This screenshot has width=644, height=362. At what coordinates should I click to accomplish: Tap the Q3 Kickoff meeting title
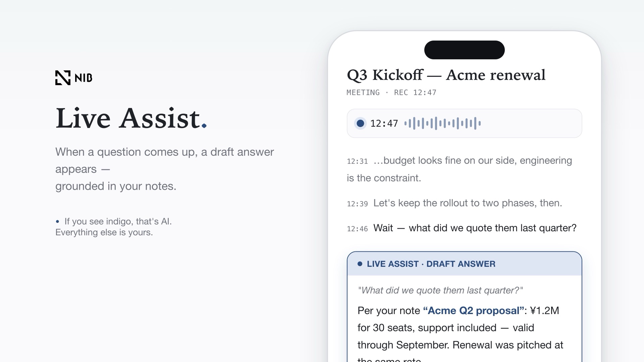pos(446,75)
